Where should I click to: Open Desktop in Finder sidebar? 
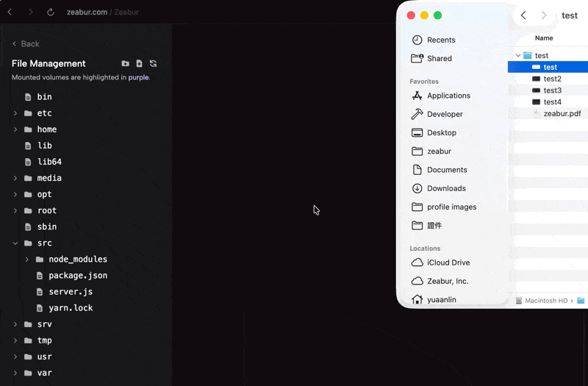click(434, 133)
